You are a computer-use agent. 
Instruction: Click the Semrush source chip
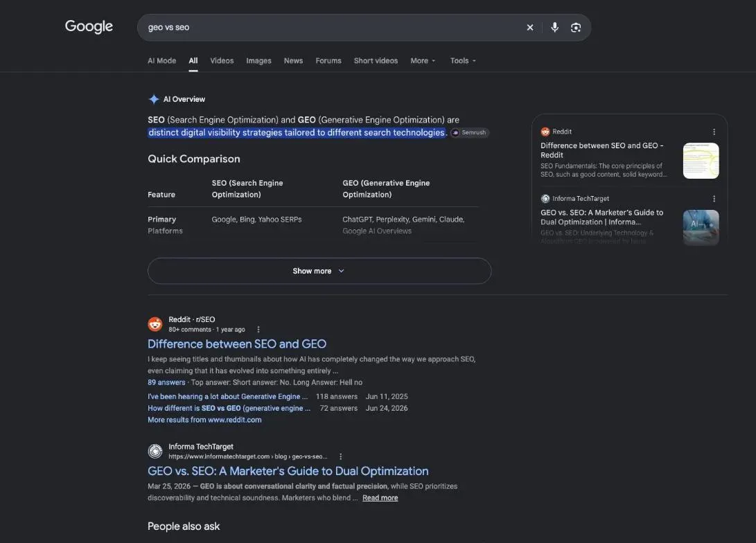(470, 132)
